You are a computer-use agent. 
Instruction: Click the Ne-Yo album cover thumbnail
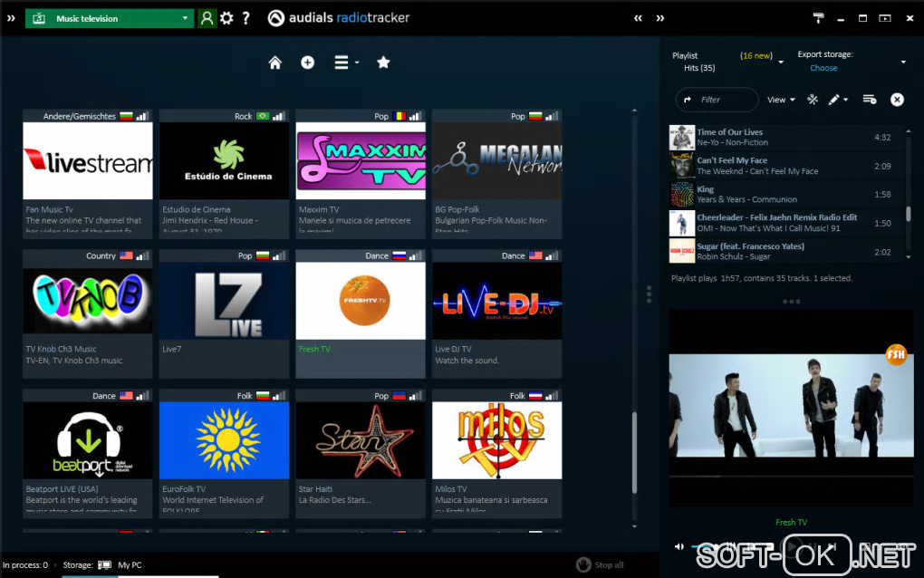click(x=682, y=138)
